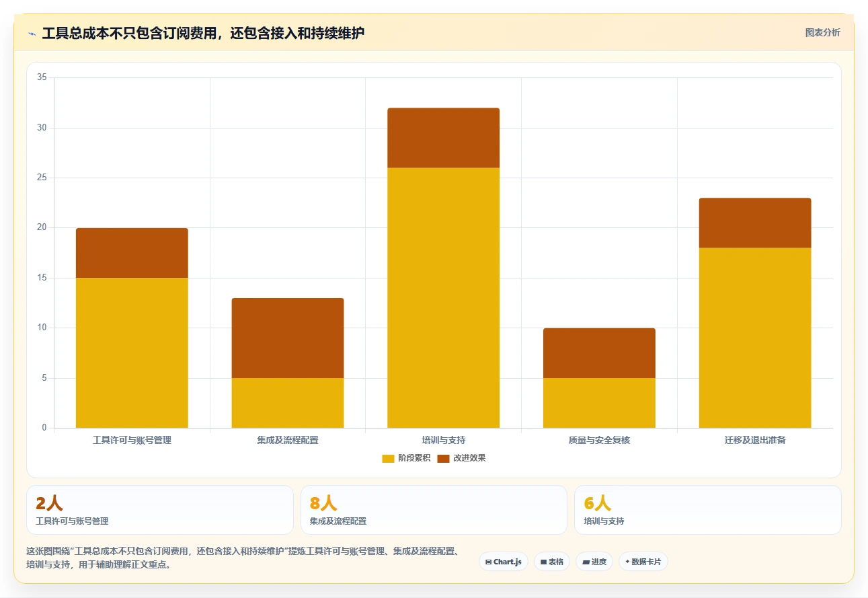Click the Chart.js tag chip

click(x=504, y=562)
